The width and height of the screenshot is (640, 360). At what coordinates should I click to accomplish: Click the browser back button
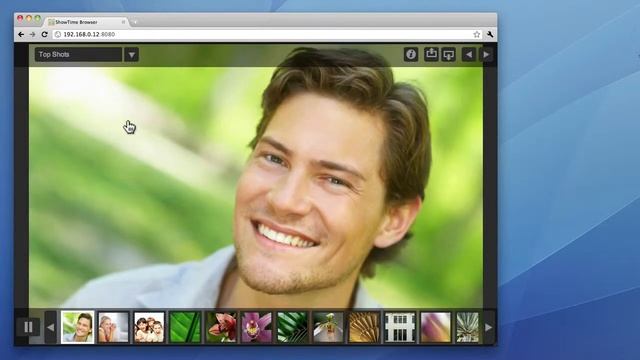pos(21,35)
